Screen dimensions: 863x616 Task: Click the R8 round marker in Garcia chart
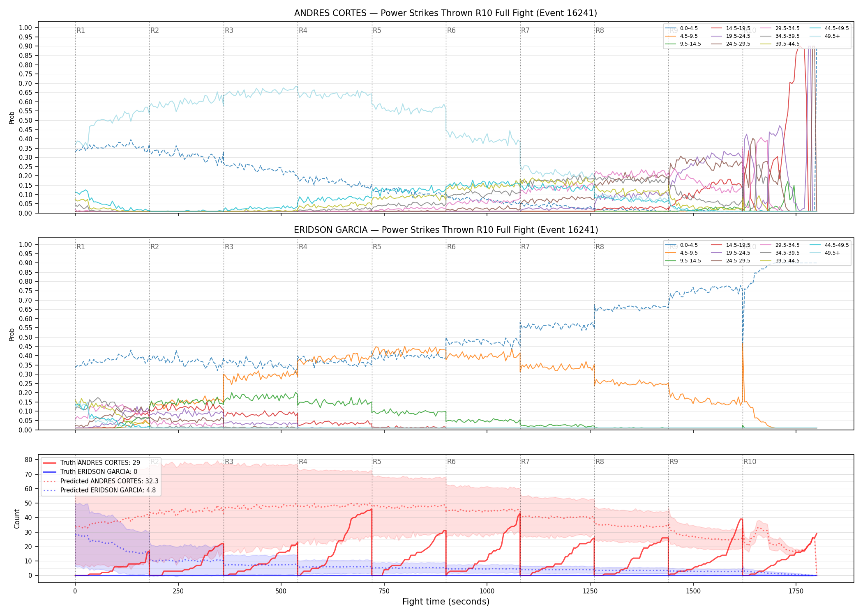(x=600, y=247)
